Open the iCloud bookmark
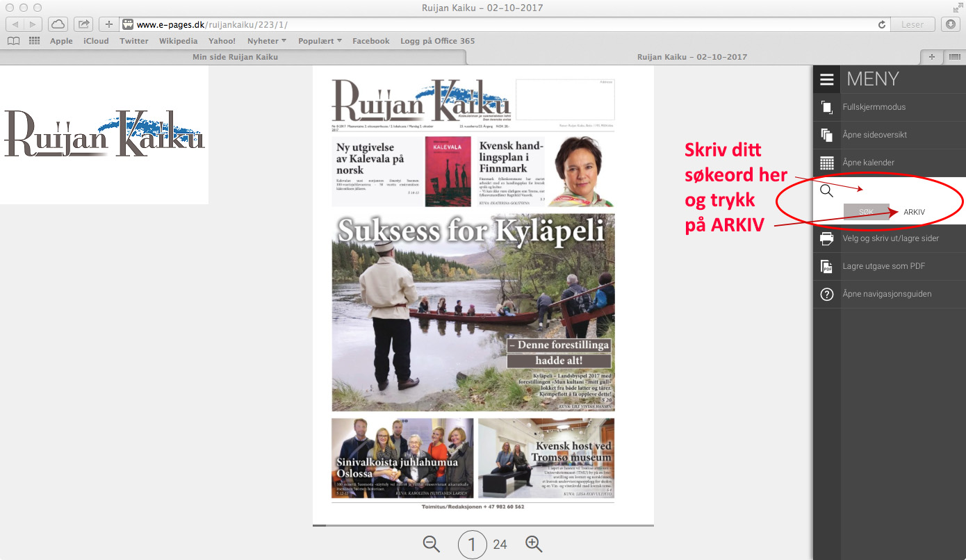This screenshot has width=966, height=560. point(96,41)
